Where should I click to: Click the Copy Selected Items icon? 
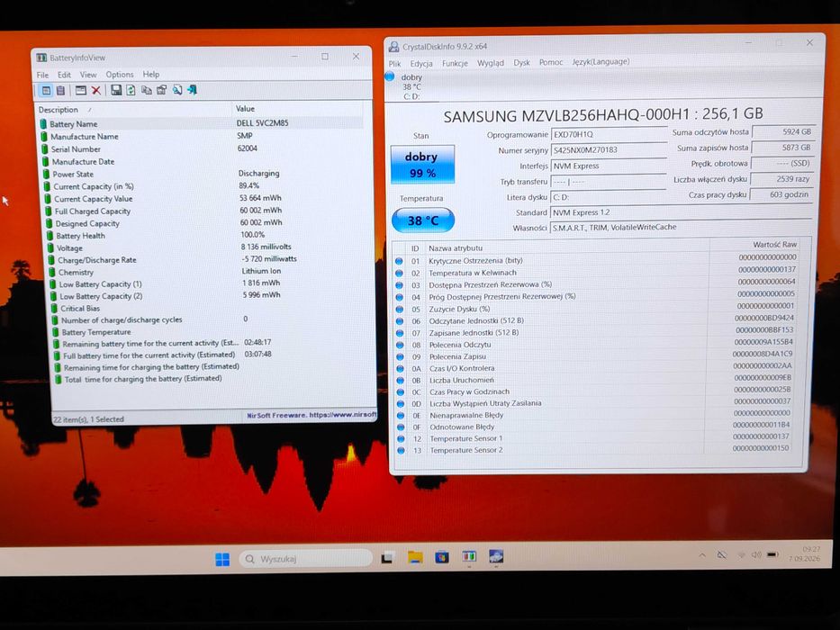click(146, 90)
